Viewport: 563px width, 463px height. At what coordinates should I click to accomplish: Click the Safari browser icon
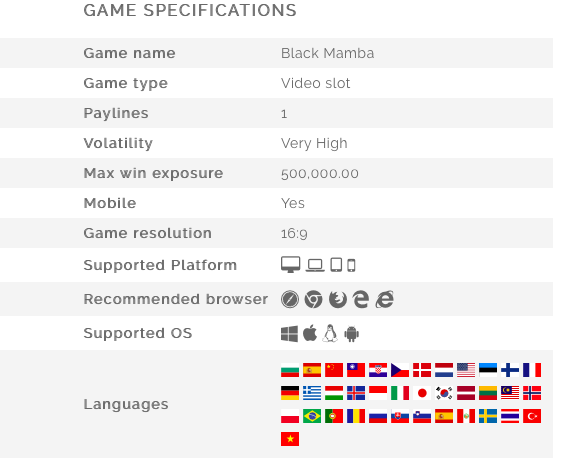[x=290, y=299]
